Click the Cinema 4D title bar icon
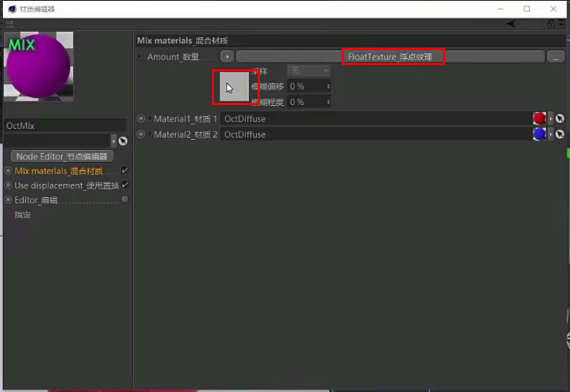Screen dimensions: 570x392 pyautogui.click(x=12, y=9)
